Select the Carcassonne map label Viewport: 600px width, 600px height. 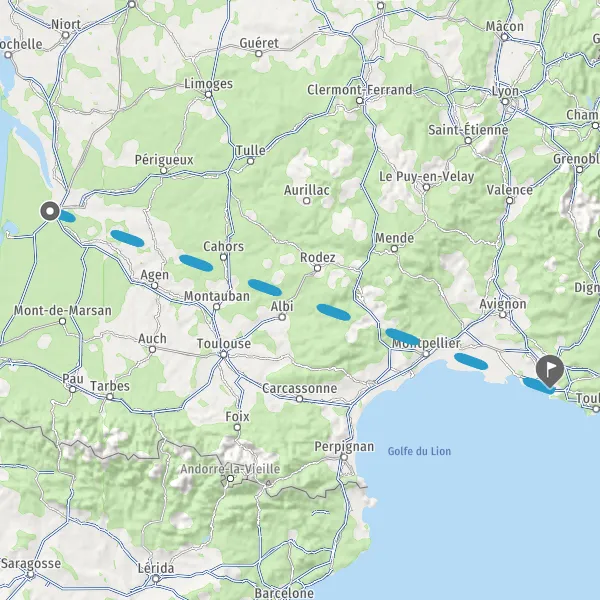click(x=299, y=387)
